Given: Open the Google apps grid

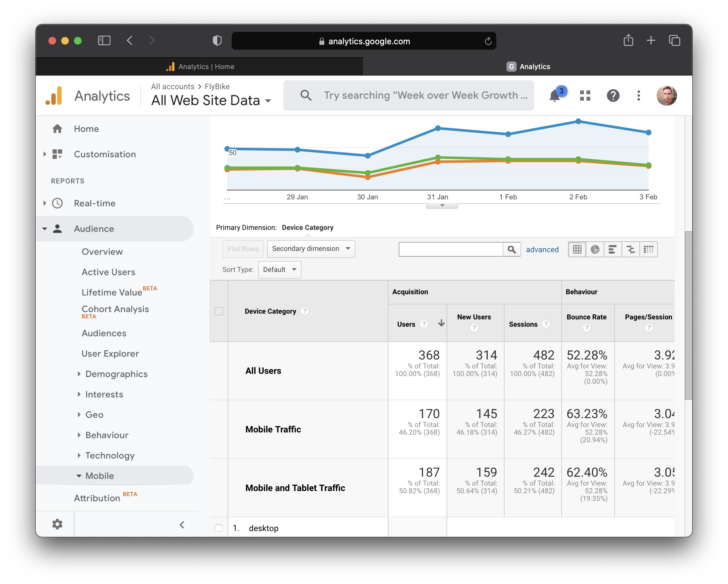Looking at the screenshot, I should 585,96.
